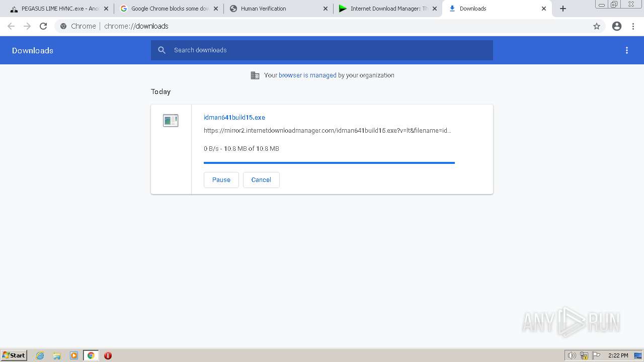Click the '10.8 MB of 10.8 MB' status text
Screen dimensions: 644x362
[x=252, y=149]
